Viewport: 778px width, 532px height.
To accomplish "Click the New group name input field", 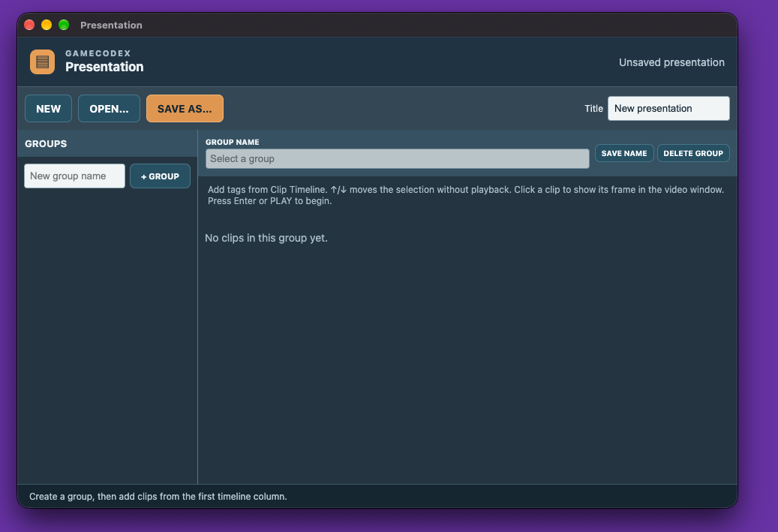I will coord(74,176).
